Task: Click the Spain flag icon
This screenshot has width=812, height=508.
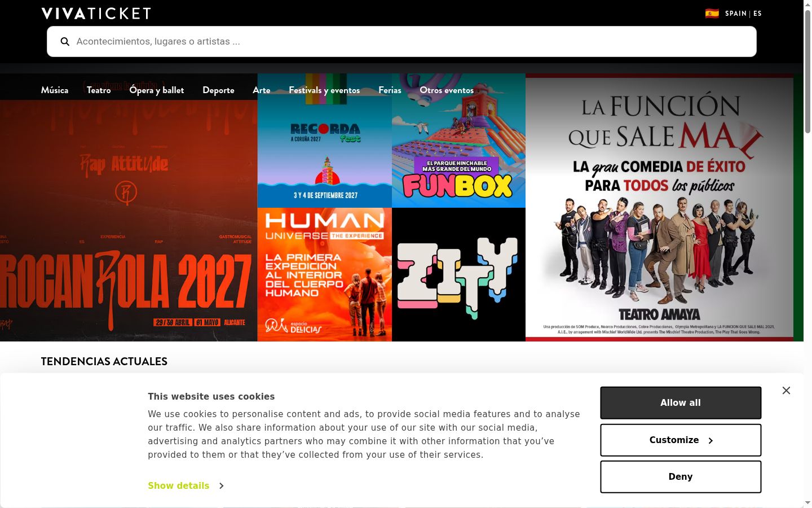Action: pos(712,14)
